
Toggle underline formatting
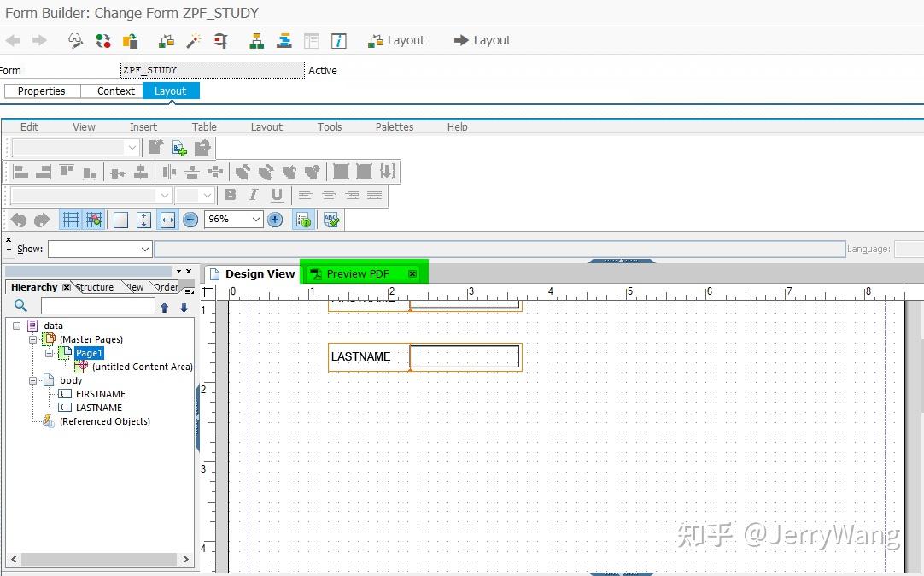click(275, 194)
